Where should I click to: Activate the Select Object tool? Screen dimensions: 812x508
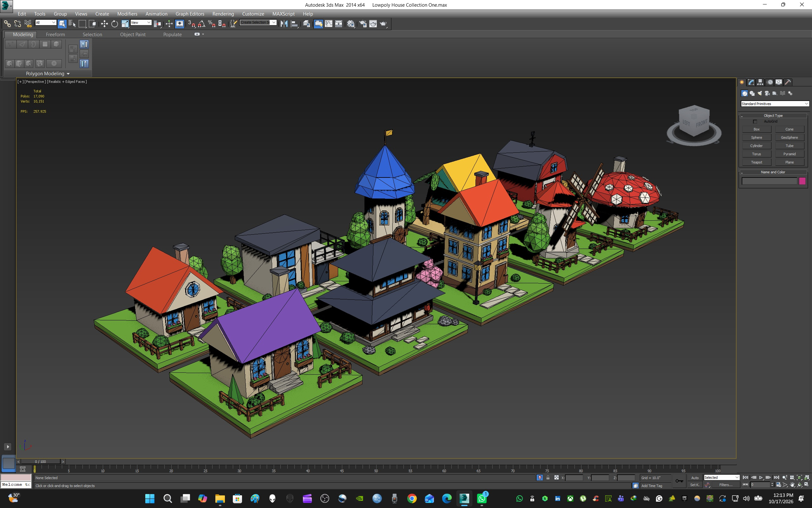click(62, 23)
